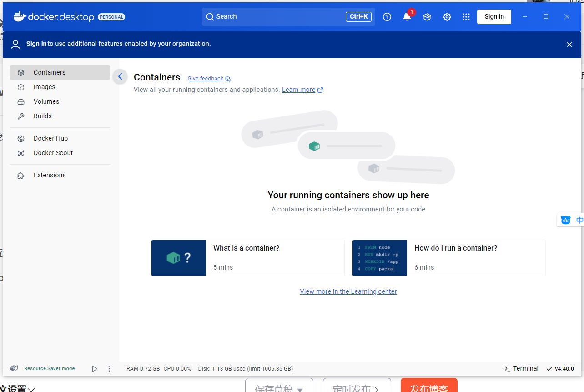The width and height of the screenshot is (584, 392).
Task: Open the 'What is a container?' card
Action: tap(248, 258)
